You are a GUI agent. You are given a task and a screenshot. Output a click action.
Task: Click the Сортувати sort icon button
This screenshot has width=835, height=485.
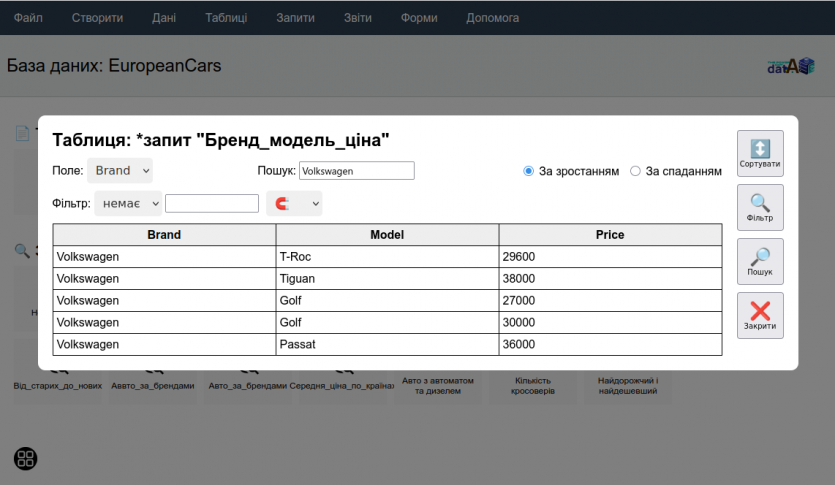760,154
